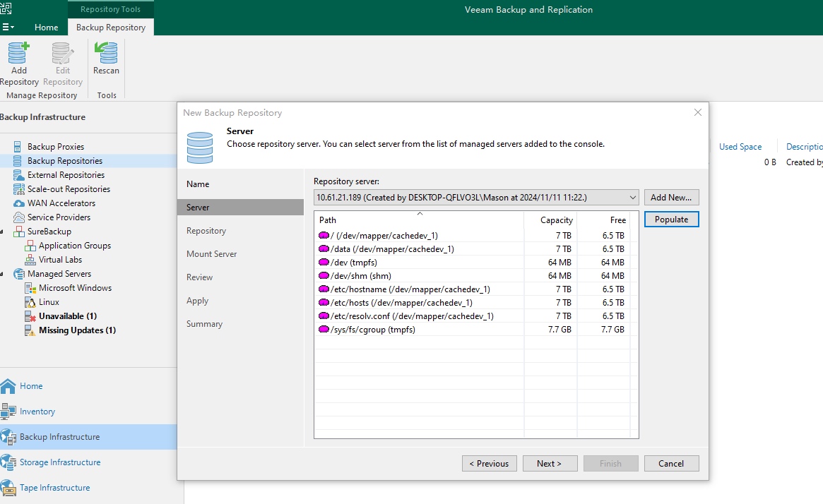This screenshot has width=823, height=504.
Task: Click the Linux penguin tree icon
Action: point(30,302)
